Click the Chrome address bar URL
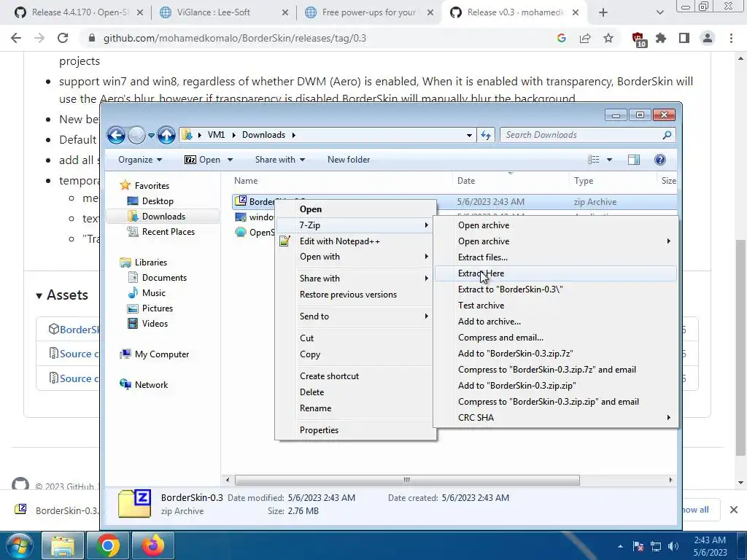The height and width of the screenshot is (560, 747). pyautogui.click(x=235, y=38)
